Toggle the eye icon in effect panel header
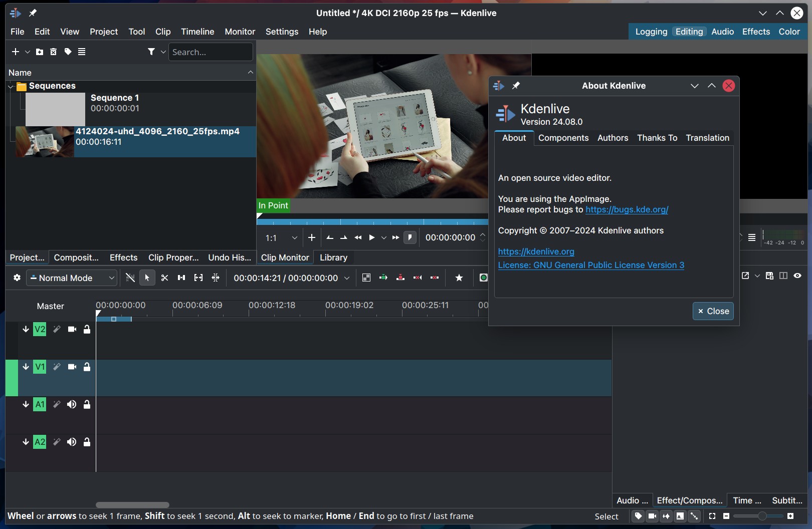The height and width of the screenshot is (529, 812). tap(797, 276)
